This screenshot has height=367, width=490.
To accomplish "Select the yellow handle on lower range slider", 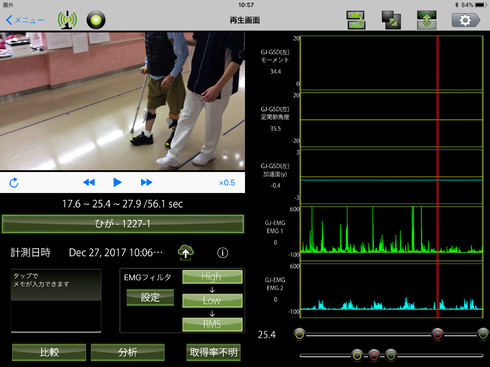I will coord(357,355).
